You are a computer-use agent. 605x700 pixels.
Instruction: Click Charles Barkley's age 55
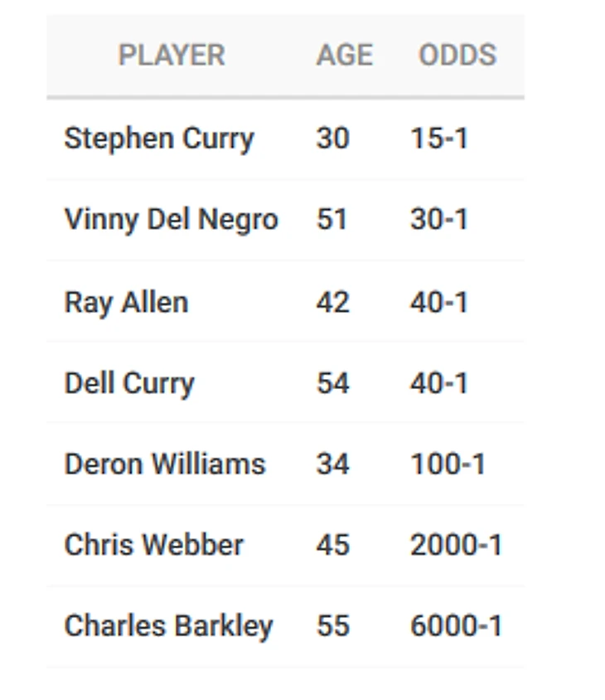[x=333, y=625]
